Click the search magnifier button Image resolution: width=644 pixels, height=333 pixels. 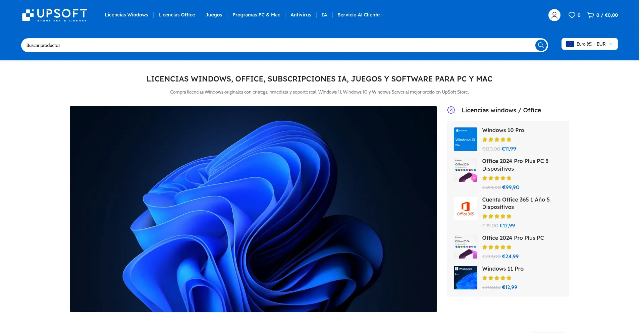click(541, 45)
